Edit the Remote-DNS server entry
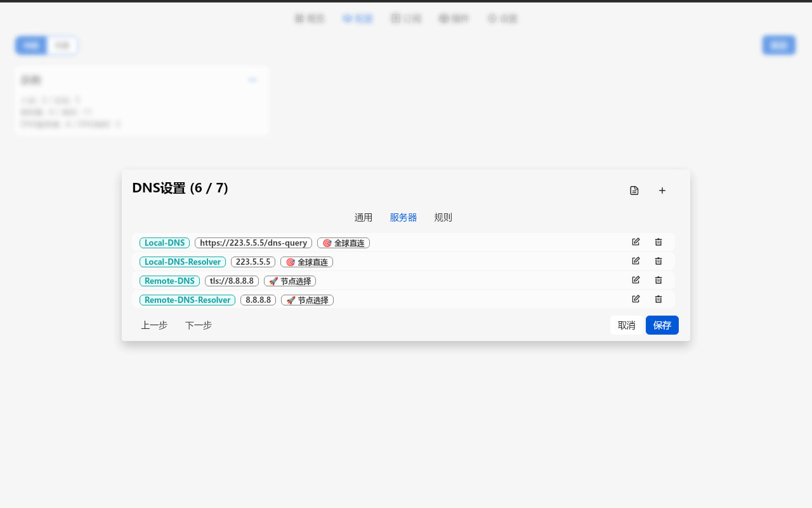 (636, 280)
